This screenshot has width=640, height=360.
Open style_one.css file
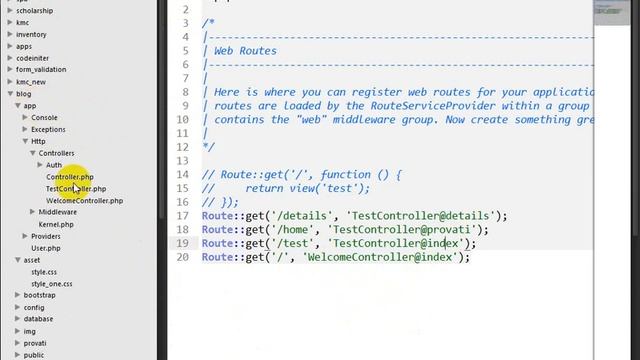(x=52, y=284)
